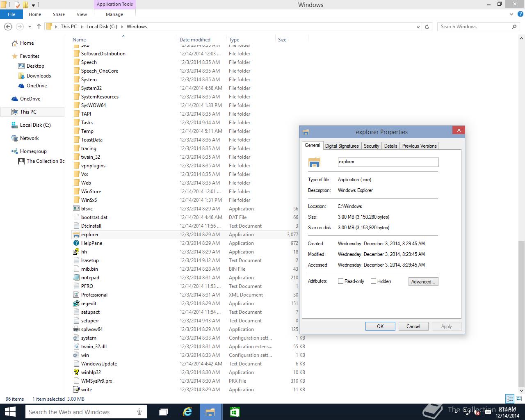Click the Homegroup icon in sidebar
This screenshot has width=525, height=420.
(x=15, y=151)
